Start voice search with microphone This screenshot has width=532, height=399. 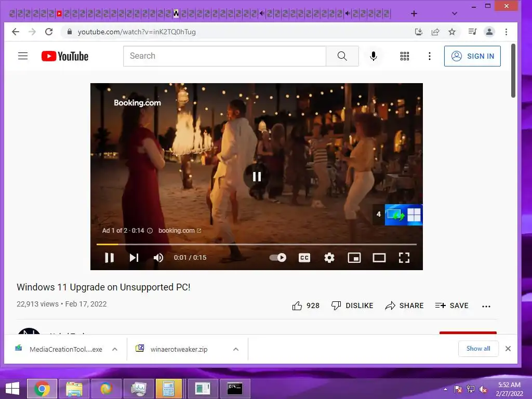373,56
